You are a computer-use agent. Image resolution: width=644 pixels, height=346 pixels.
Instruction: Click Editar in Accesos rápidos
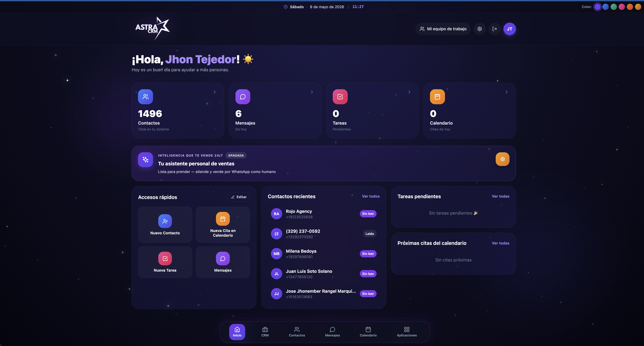click(239, 197)
